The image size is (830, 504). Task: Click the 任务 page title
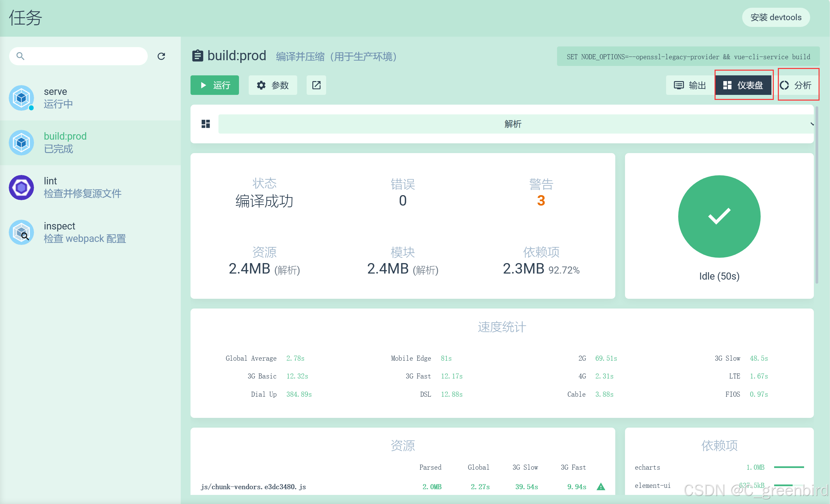click(25, 17)
